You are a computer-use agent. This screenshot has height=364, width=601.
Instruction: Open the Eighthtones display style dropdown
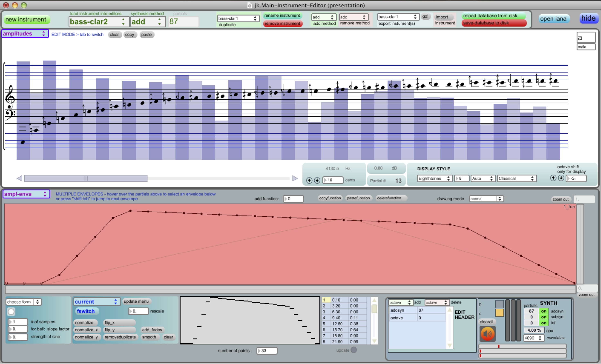[x=435, y=179]
